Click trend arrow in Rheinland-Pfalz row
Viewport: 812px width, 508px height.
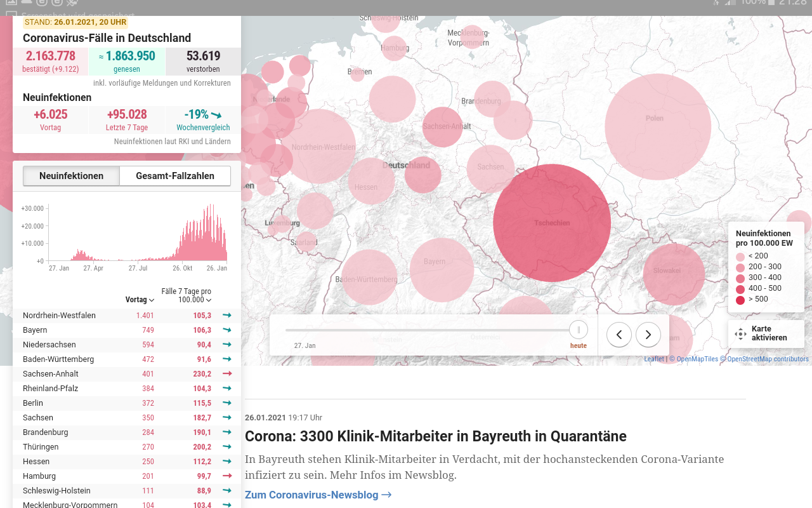coord(227,389)
